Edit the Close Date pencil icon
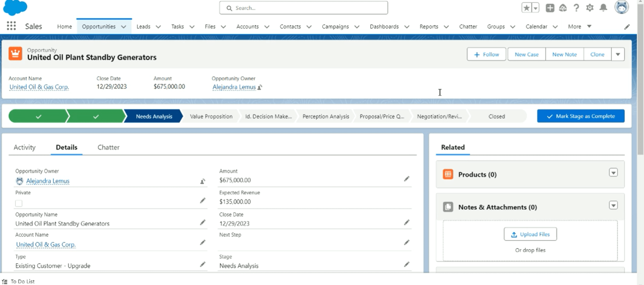 406,222
